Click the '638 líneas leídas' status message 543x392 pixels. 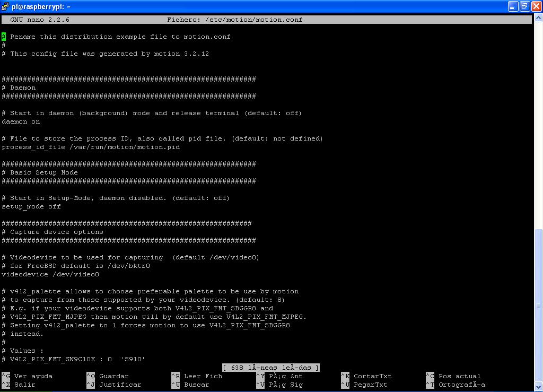tap(271, 368)
